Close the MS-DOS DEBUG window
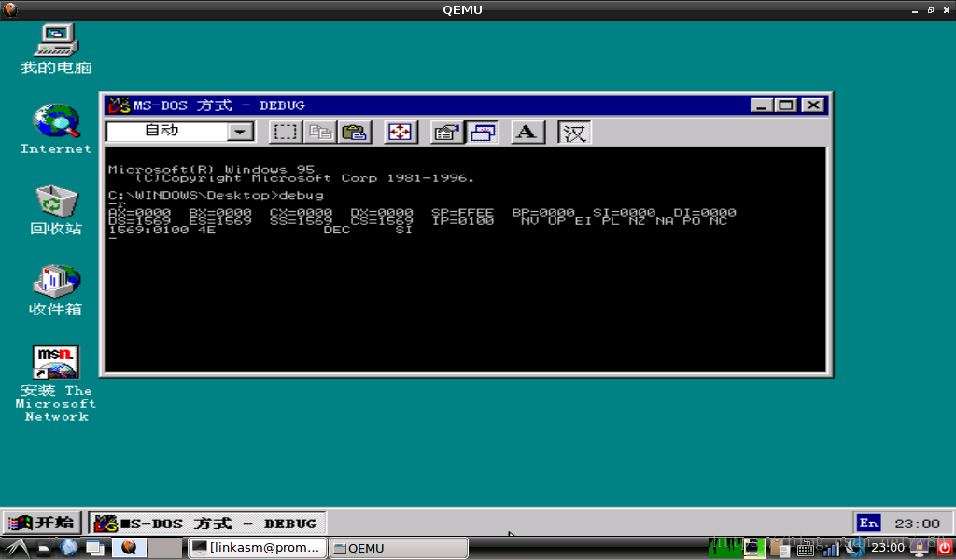This screenshot has height=560, width=956. [x=813, y=105]
